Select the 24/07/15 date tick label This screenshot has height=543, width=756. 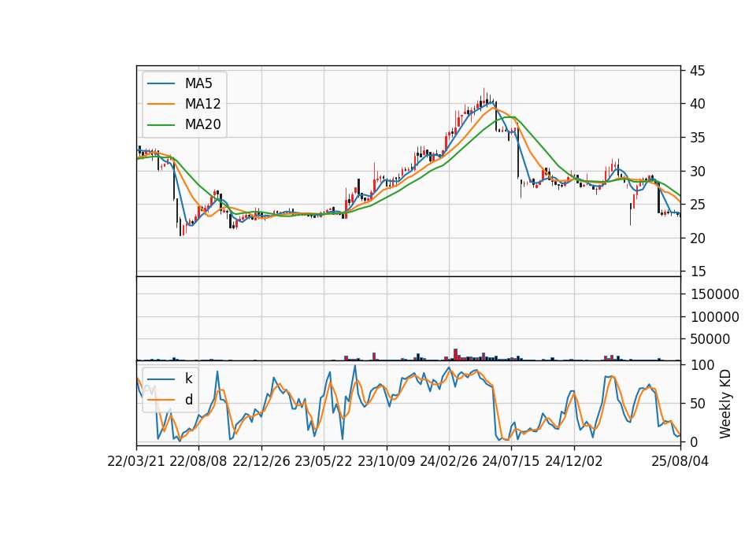click(x=511, y=461)
